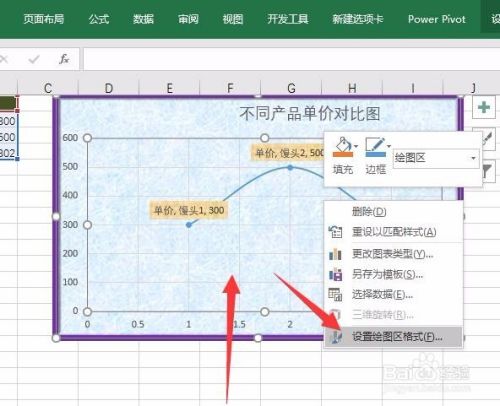This screenshot has width=500, height=406.
Task: Choose 删除(D) from context menu
Action: point(394,211)
